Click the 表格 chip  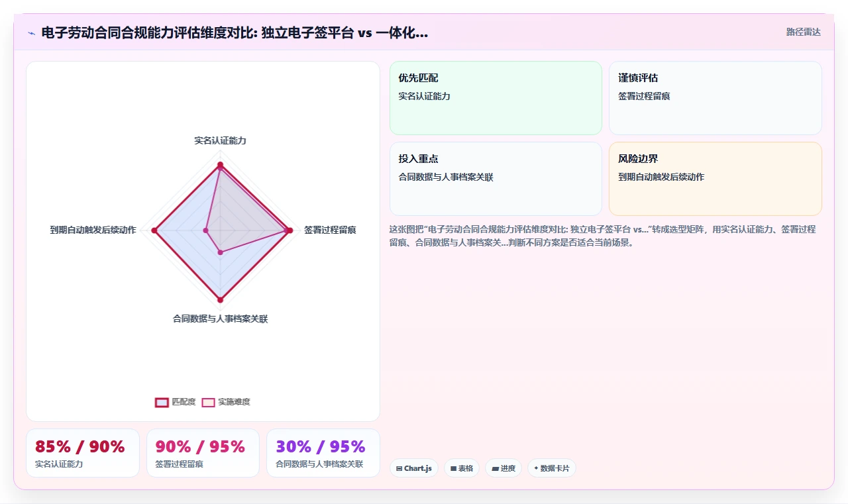point(462,468)
